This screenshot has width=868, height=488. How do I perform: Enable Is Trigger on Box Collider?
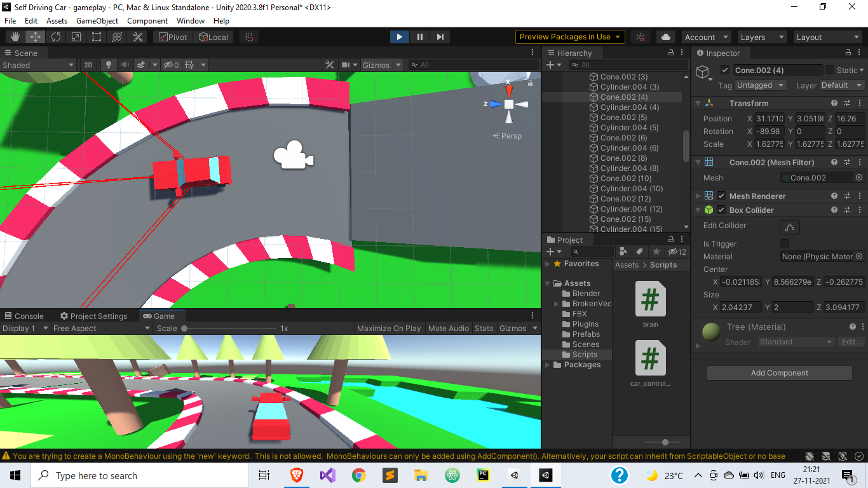click(785, 243)
